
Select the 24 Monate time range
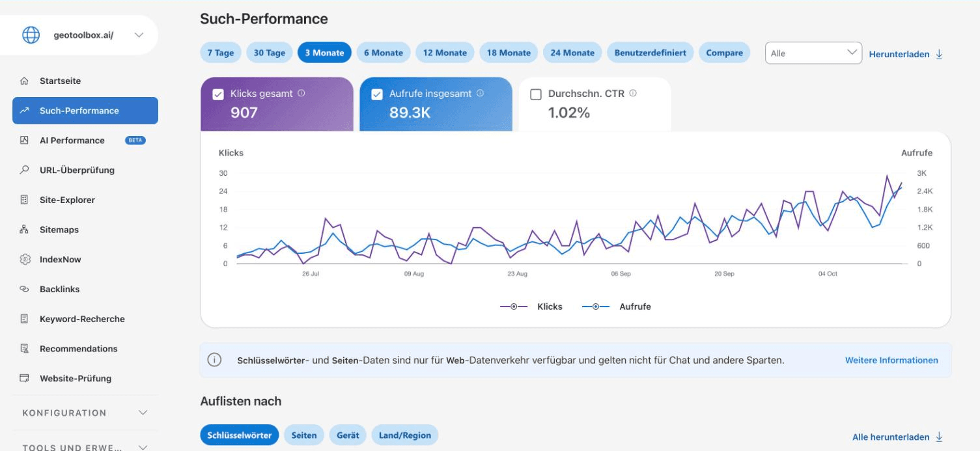pos(572,53)
